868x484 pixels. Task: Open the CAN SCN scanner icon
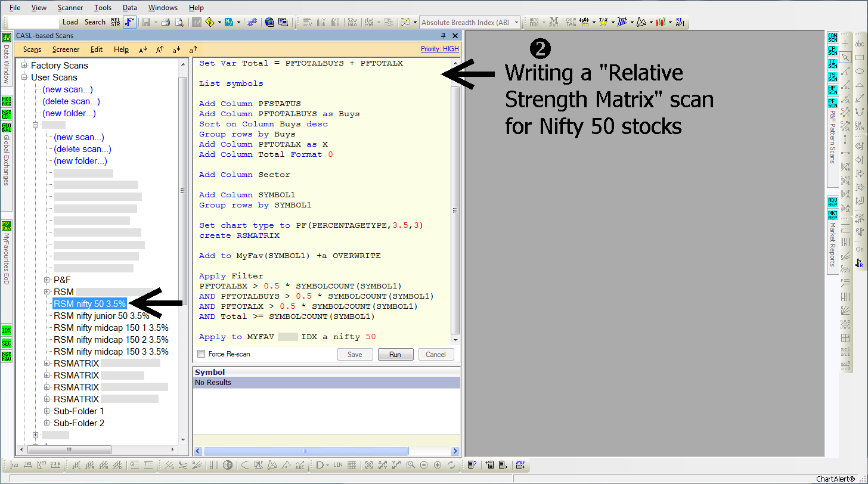point(833,38)
